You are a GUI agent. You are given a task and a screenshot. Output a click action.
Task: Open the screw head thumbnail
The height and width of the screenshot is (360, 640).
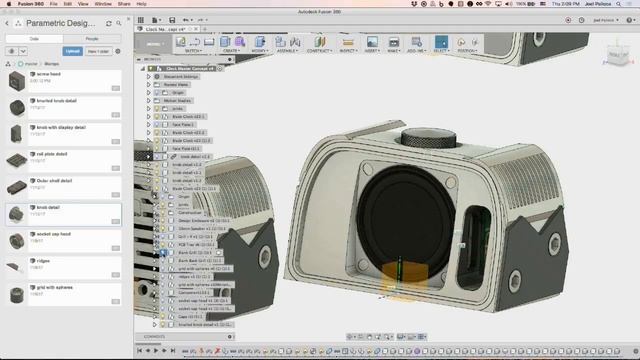pyautogui.click(x=17, y=81)
